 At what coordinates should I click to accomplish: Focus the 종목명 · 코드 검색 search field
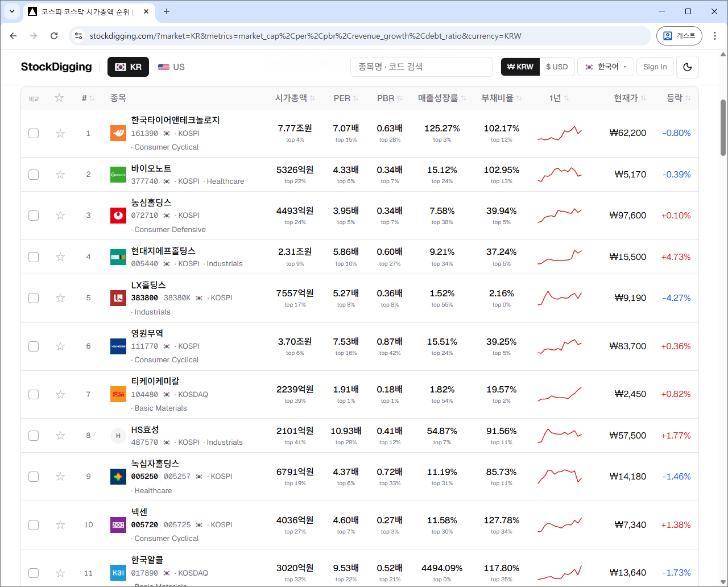pos(421,67)
